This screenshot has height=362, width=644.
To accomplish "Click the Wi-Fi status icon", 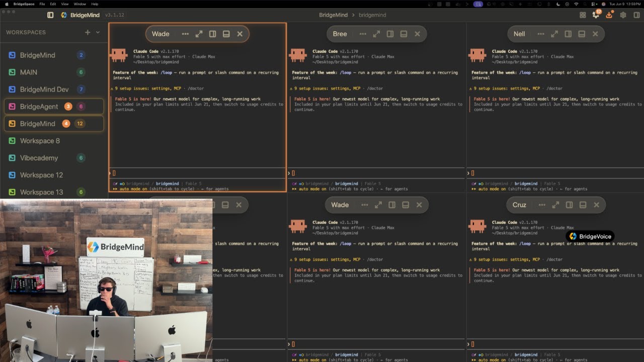I will (576, 4).
